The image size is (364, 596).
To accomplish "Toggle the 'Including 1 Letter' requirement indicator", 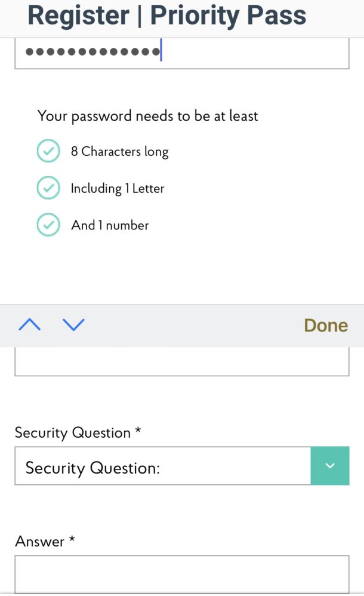I will point(48,188).
